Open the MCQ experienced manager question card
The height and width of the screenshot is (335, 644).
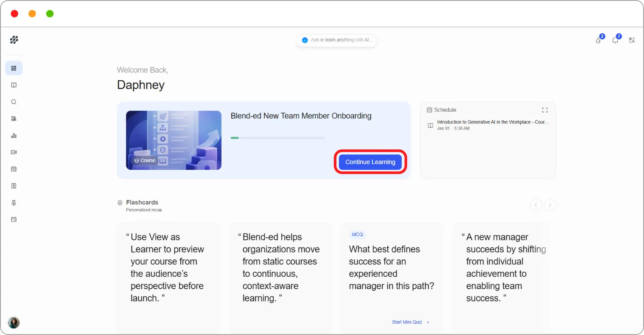(x=392, y=278)
